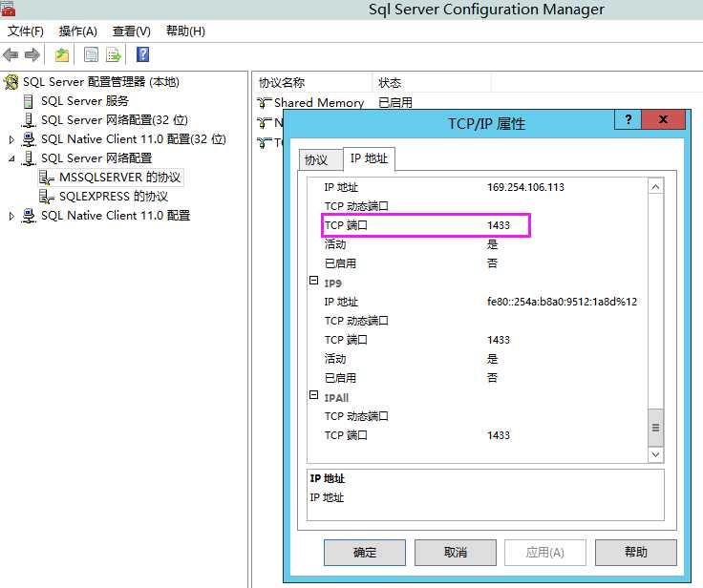703x588 pixels.
Task: Open the 帮助(H) menu
Action: tap(185, 31)
